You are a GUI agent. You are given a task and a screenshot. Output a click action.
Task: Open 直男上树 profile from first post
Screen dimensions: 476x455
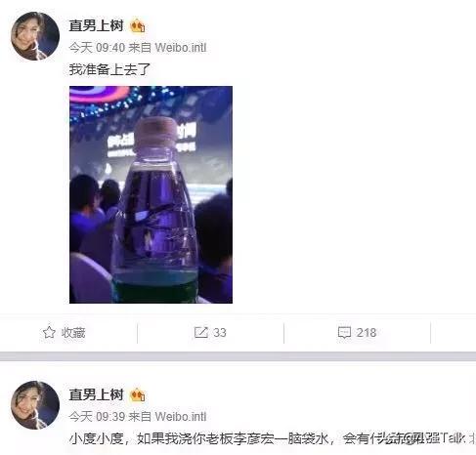click(96, 25)
